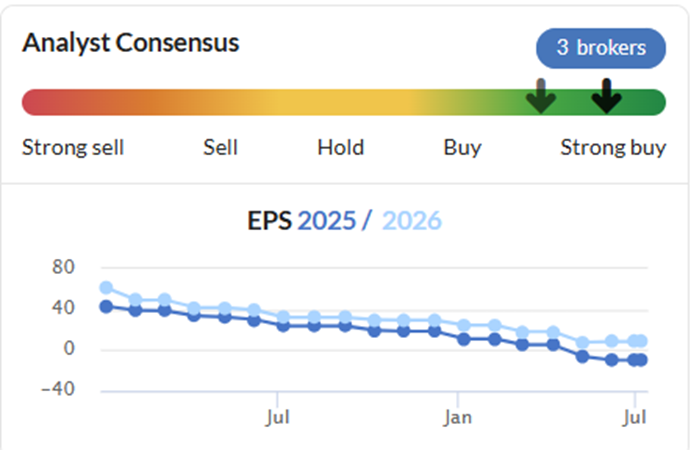Select the EPS 2025 legend label
This screenshot has width=691, height=450.
click(326, 220)
